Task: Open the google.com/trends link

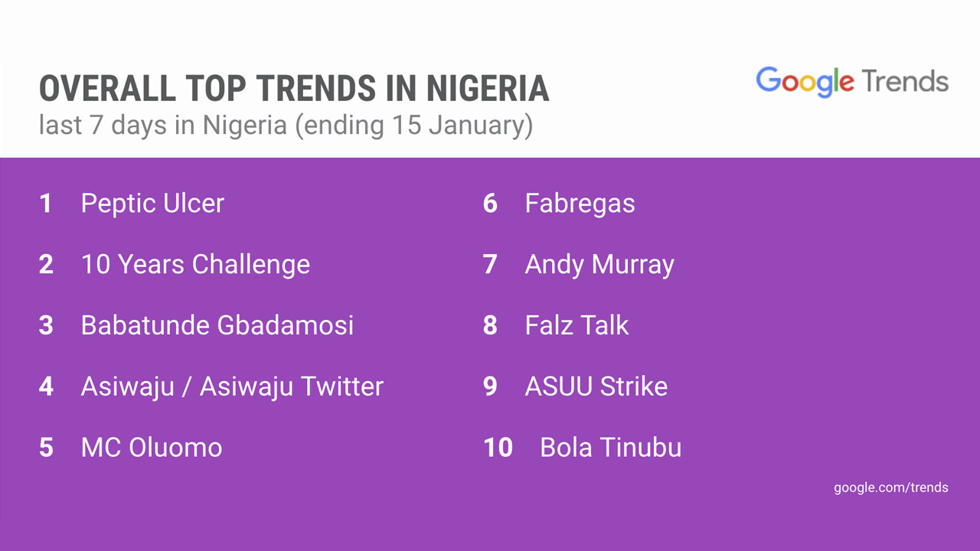Action: click(x=890, y=487)
